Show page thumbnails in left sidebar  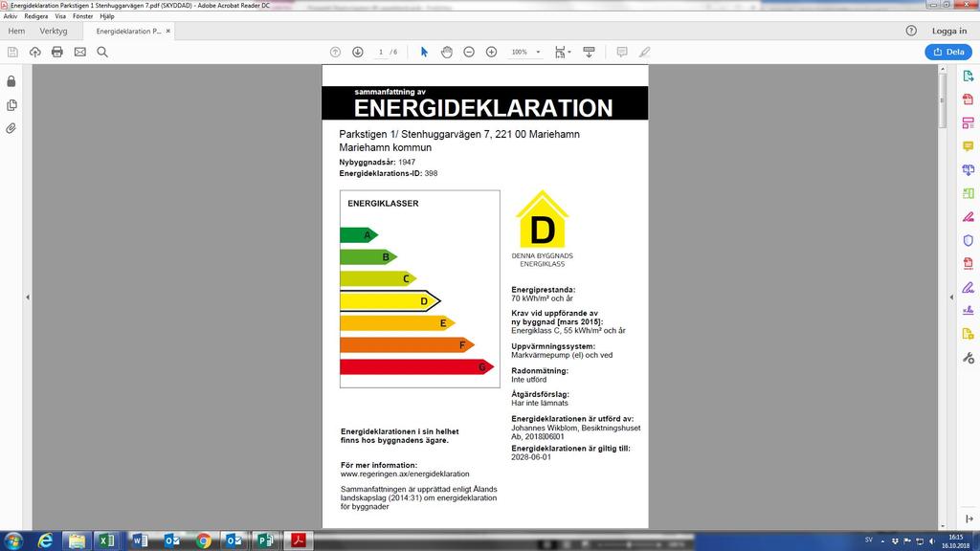coord(11,105)
